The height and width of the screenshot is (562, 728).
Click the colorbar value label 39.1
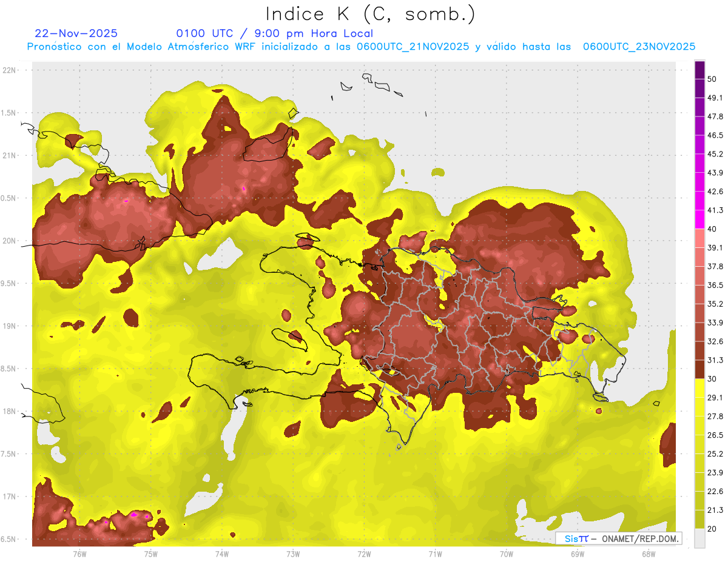coord(715,247)
